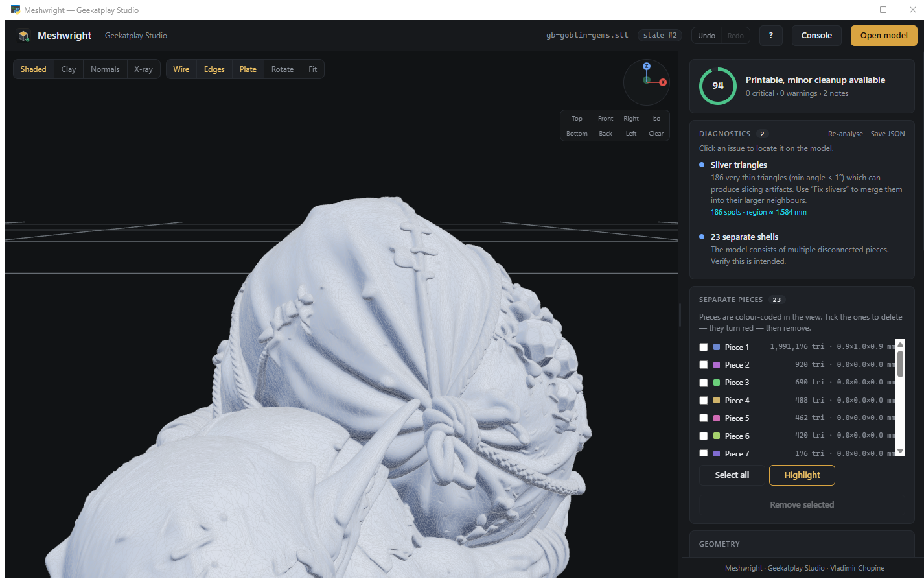Switch to Clay render mode
This screenshot has height=579, width=924.
tap(69, 69)
